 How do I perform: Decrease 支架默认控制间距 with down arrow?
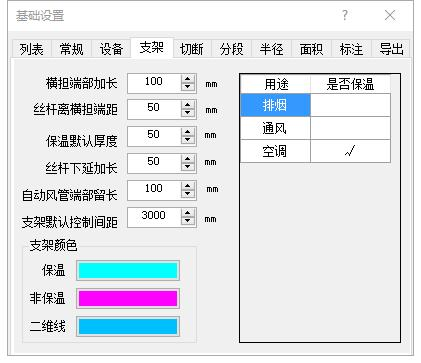[x=188, y=221]
